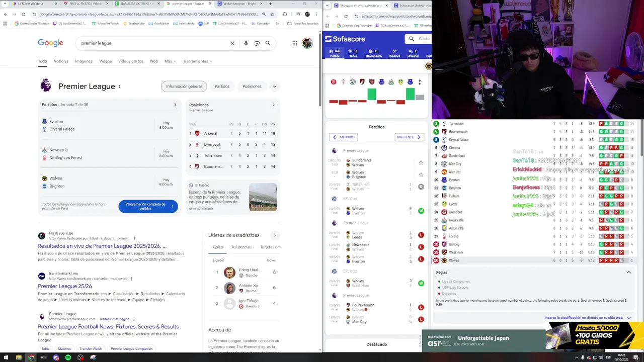The image size is (644, 362).
Task: Expand the Partidos section arrow
Action: pos(175,105)
